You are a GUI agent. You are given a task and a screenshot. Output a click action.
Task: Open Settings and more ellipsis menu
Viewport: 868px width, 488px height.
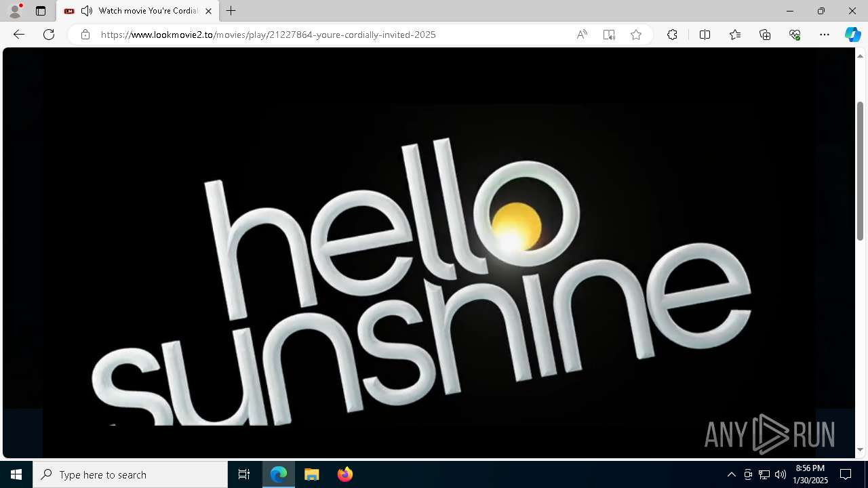tap(825, 35)
